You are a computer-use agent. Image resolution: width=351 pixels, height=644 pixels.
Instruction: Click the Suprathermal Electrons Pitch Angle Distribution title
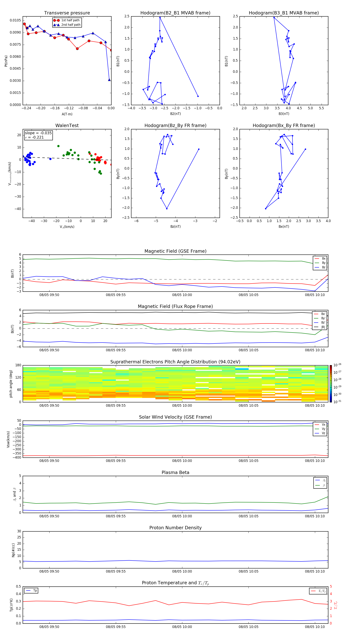click(x=175, y=362)
